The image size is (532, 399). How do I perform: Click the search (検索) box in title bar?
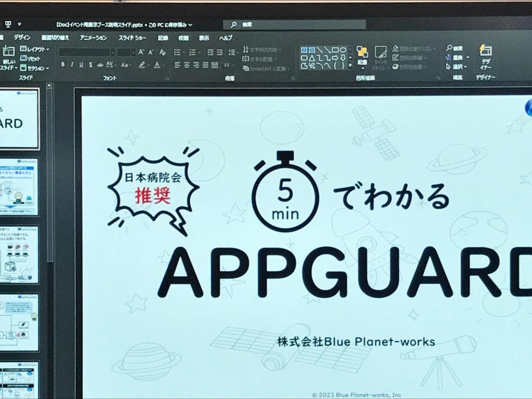294,25
